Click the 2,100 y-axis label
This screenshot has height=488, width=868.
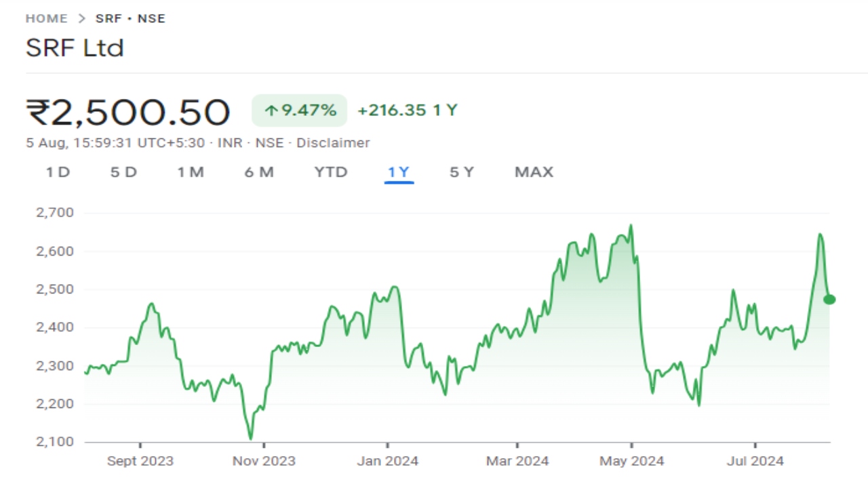click(x=54, y=442)
